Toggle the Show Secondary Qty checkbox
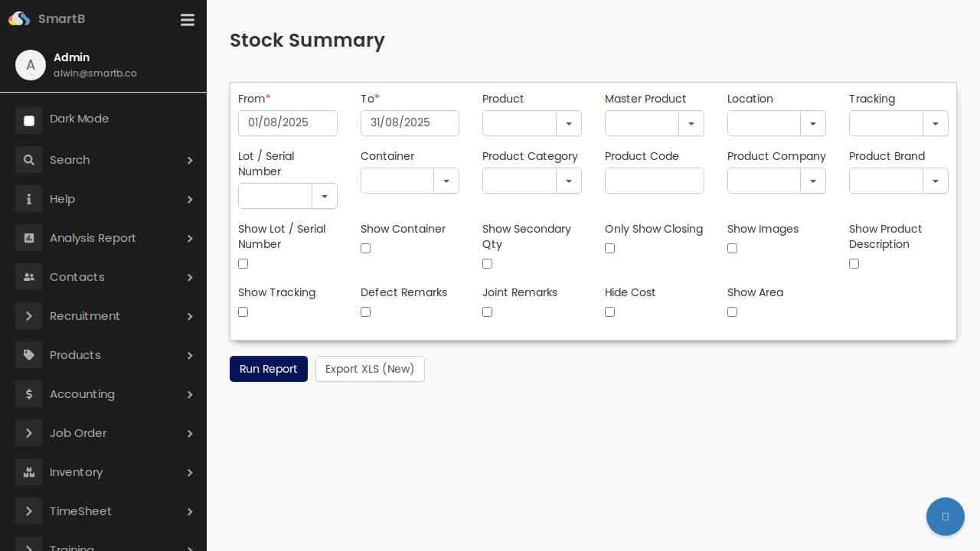 pyautogui.click(x=487, y=263)
